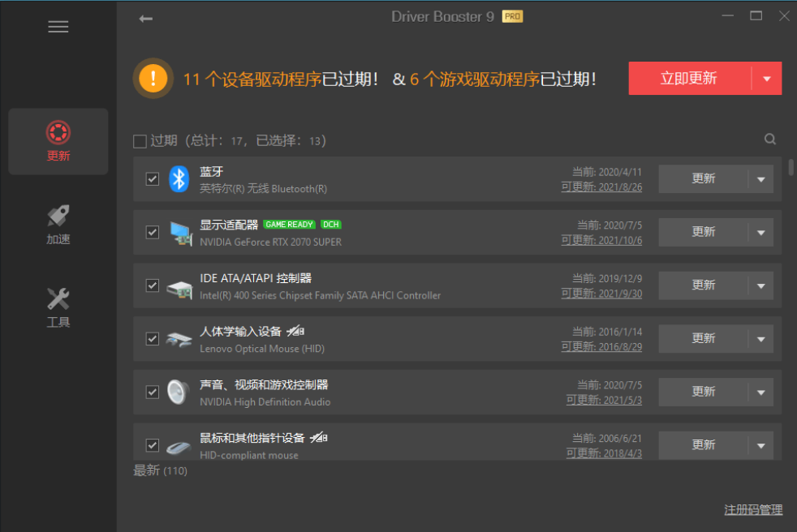Open the dropdown beside 蓝牙 update button
Viewport: 797px width, 532px height.
point(761,178)
